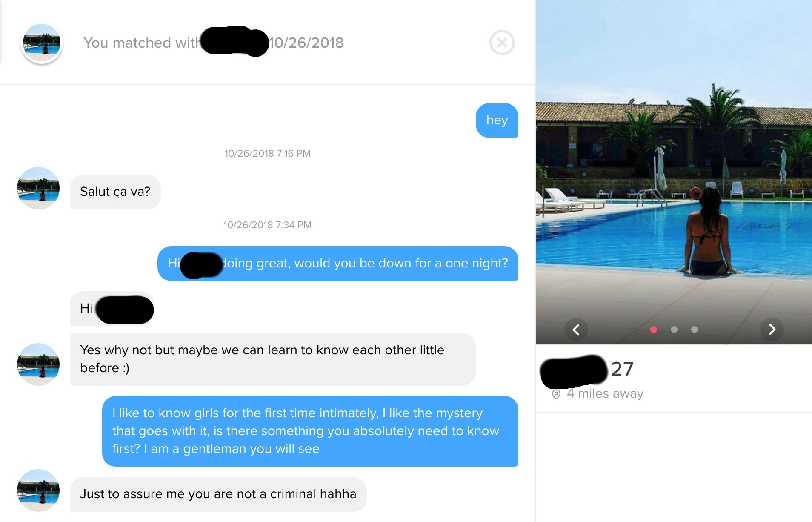The height and width of the screenshot is (522, 812).
Task: Click the '4 miles away' distance text
Action: [605, 394]
